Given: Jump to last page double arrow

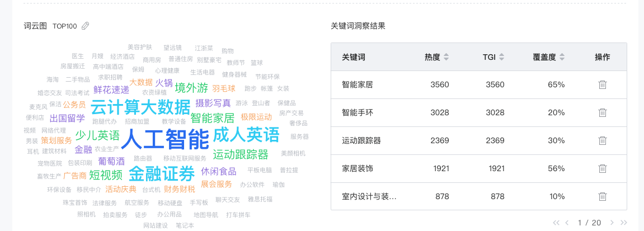Looking at the screenshot, I should tap(624, 223).
